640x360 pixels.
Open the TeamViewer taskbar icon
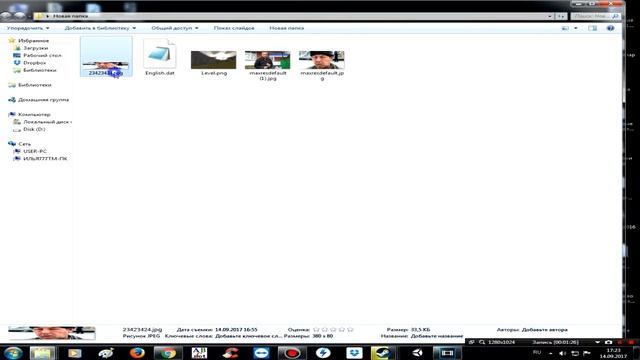pos(261,353)
